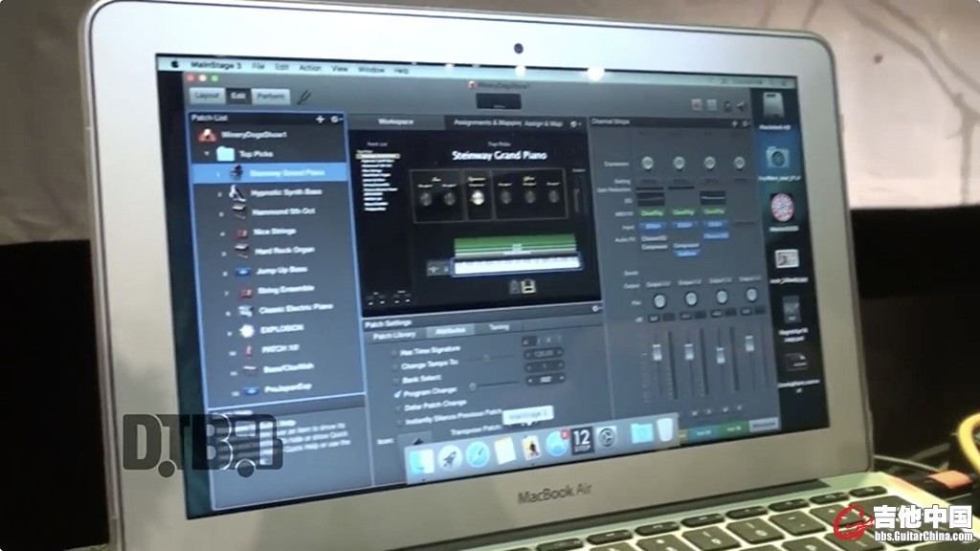The height and width of the screenshot is (551, 980).
Task: Open the Attributes tab in Patch Settings
Action: 450,330
